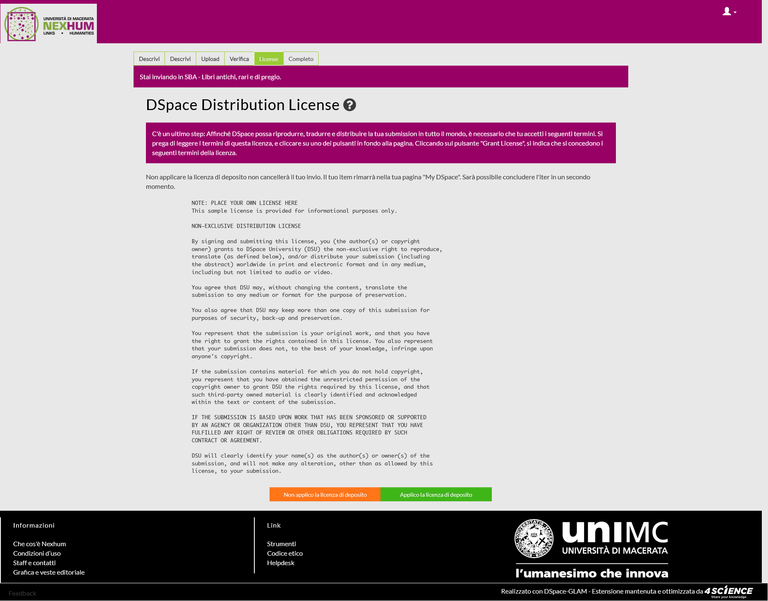Viewport: 768px width, 601px height.
Task: Open the 'Codice etico' link
Action: click(285, 553)
